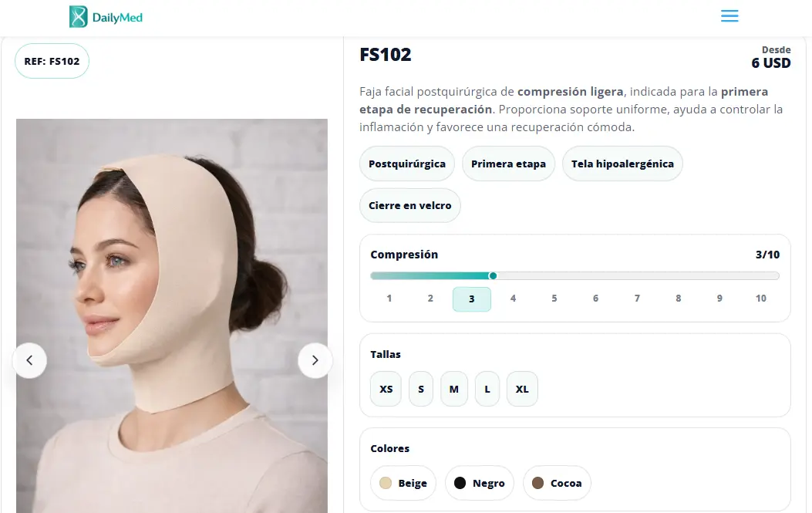Choose the Negro color option

coord(480,483)
